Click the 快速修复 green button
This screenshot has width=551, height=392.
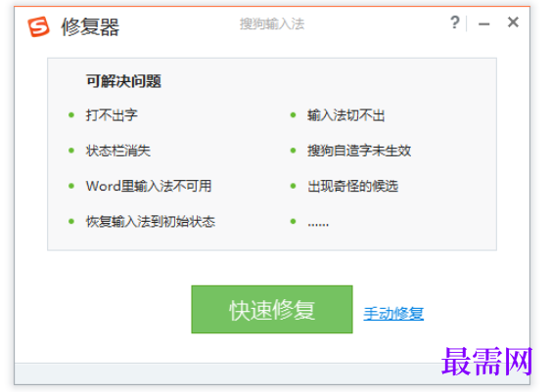[272, 309]
